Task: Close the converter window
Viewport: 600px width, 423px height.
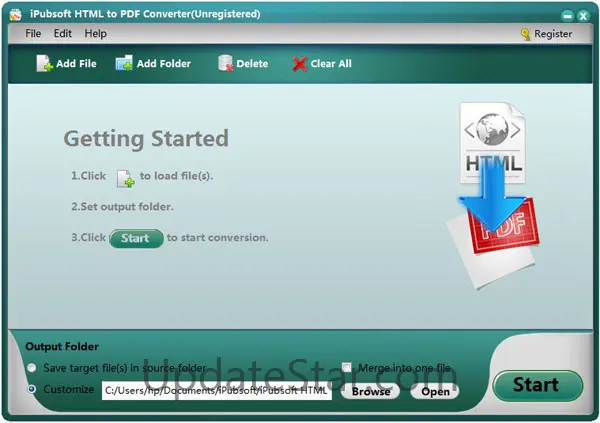Action: [583, 16]
